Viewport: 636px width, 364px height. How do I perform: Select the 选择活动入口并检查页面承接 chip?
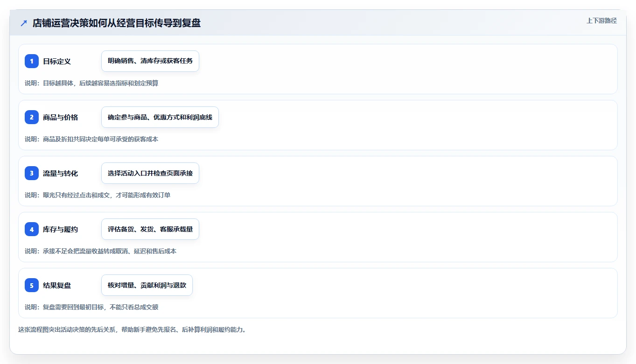pyautogui.click(x=150, y=173)
